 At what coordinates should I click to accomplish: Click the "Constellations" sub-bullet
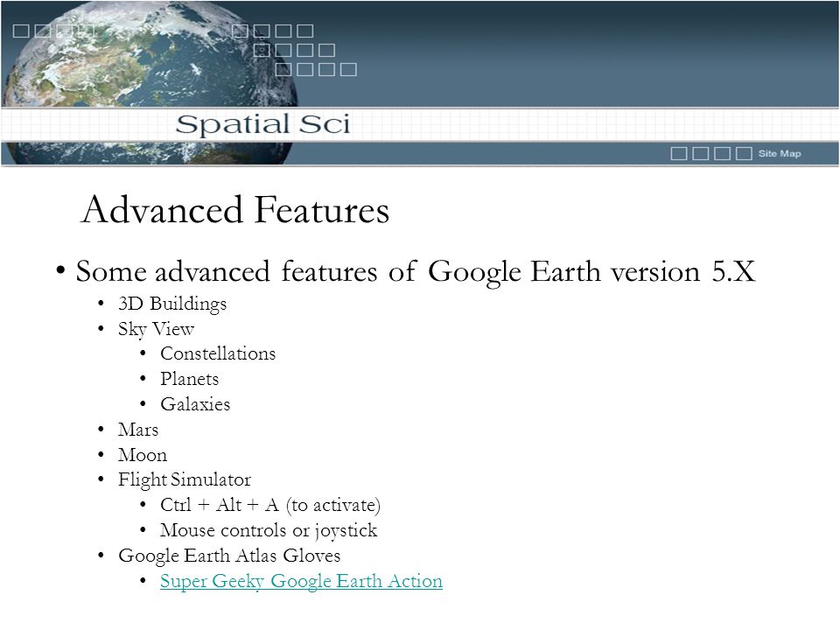218,353
